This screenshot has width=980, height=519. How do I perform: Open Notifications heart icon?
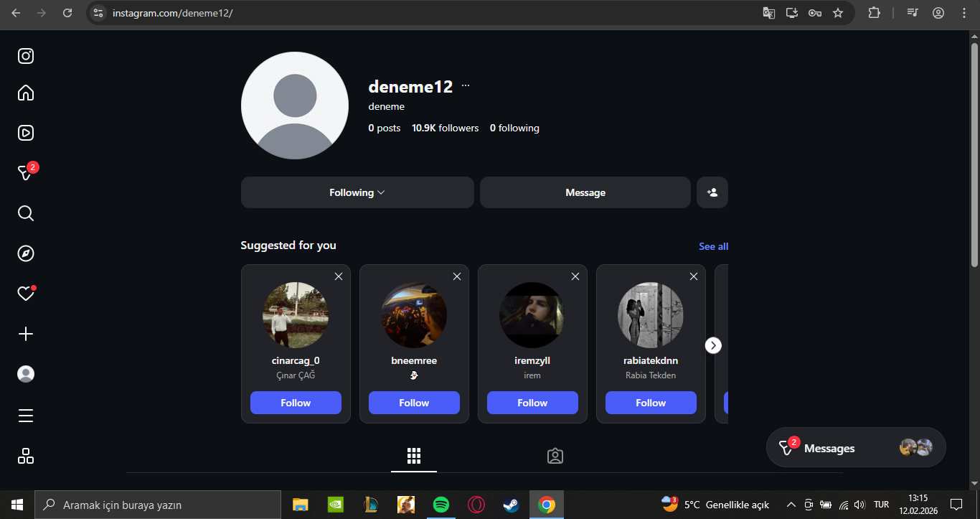coord(26,294)
